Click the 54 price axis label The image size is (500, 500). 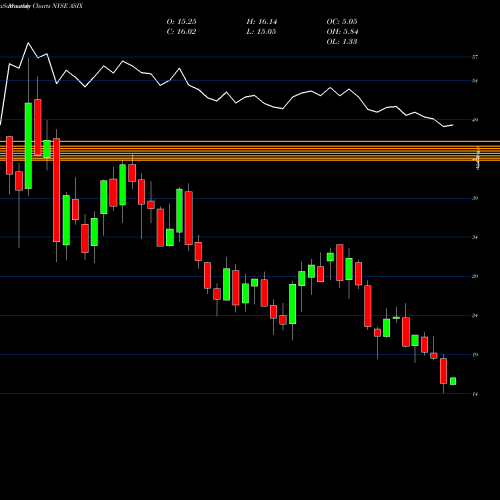pyautogui.click(x=475, y=81)
